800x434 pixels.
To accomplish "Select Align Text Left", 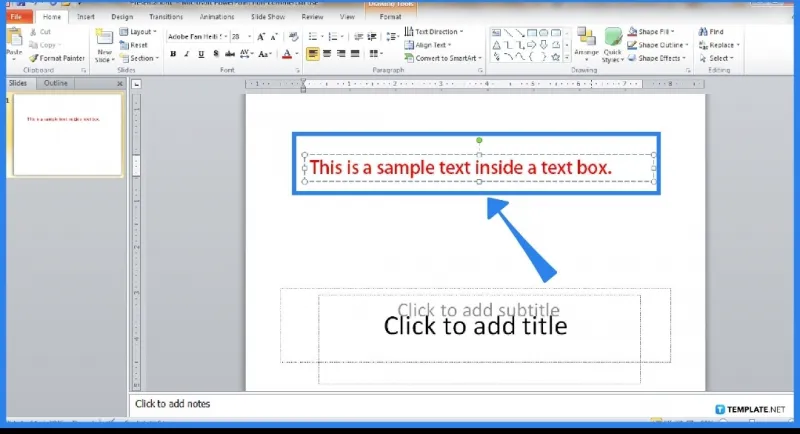I will point(313,54).
